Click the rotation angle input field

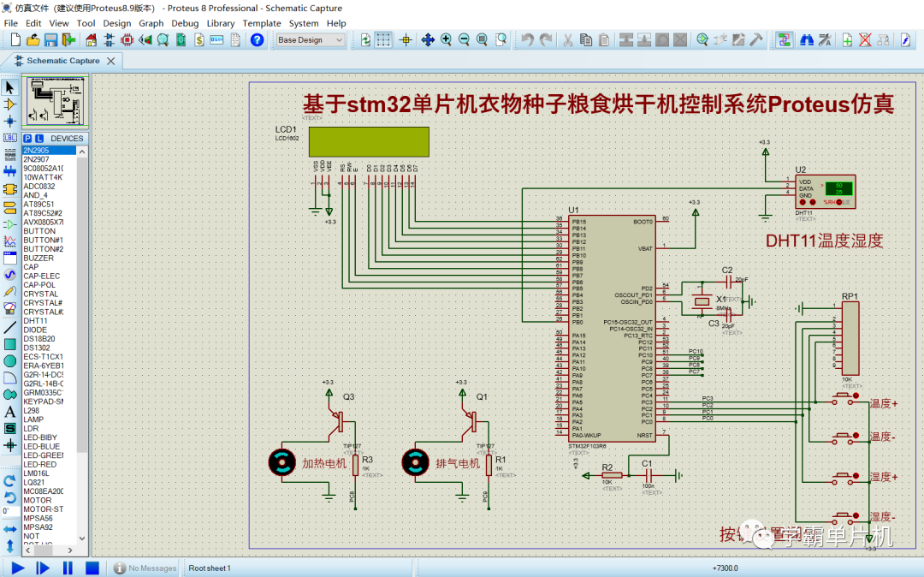pos(9,511)
